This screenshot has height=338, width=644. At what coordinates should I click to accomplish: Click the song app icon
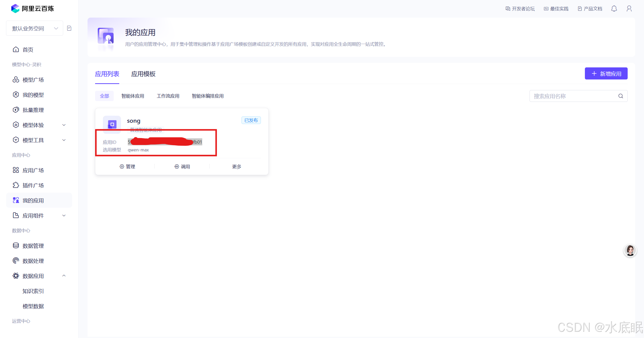pos(112,124)
